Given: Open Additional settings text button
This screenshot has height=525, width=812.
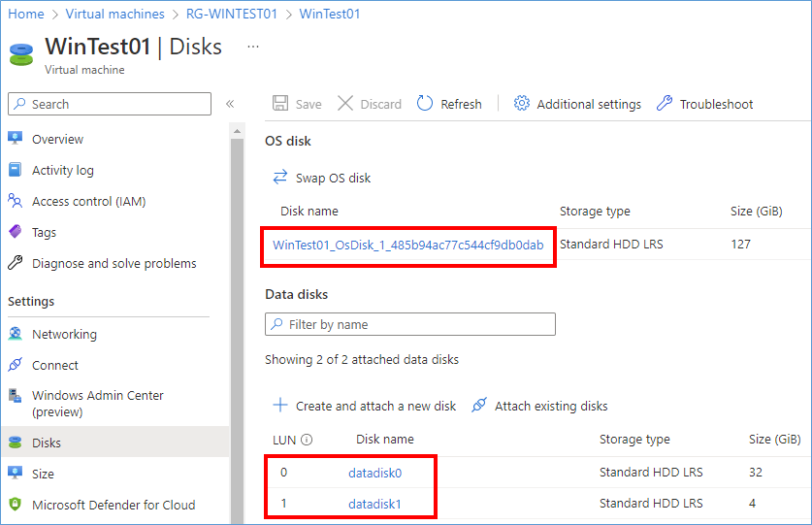Looking at the screenshot, I should coord(589,105).
